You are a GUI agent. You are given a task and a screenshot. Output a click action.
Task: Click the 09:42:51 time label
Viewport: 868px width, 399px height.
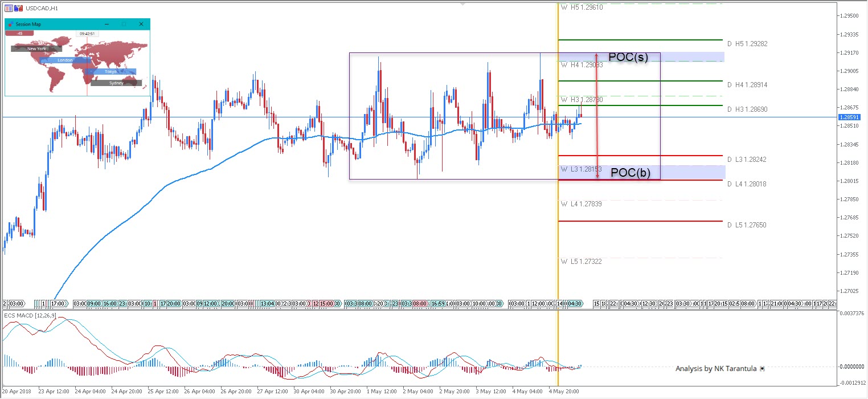(87, 34)
